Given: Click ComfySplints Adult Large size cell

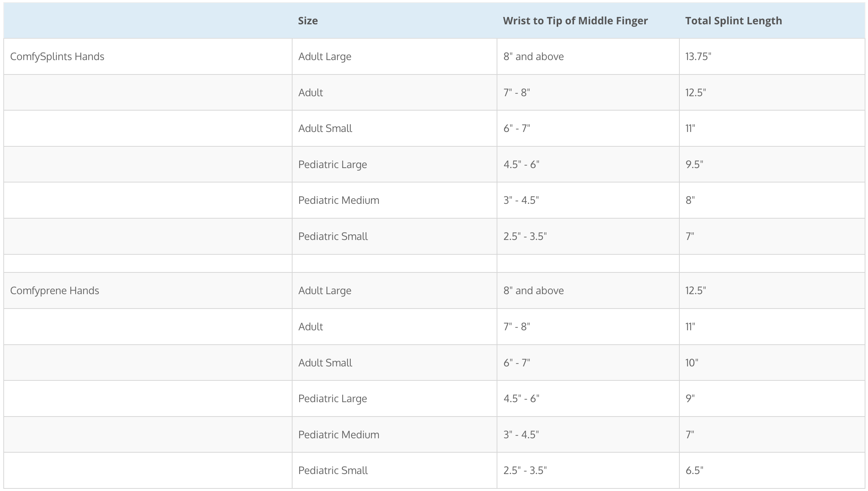Looking at the screenshot, I should click(x=394, y=56).
